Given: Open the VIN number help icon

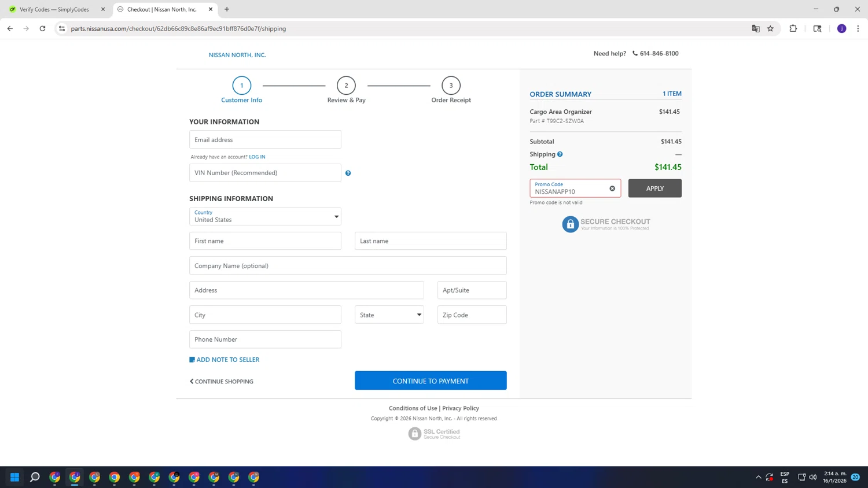Looking at the screenshot, I should coord(348,173).
